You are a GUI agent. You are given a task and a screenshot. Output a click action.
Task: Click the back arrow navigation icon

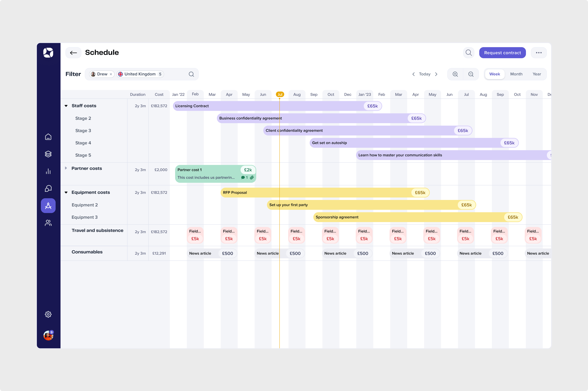(x=73, y=52)
